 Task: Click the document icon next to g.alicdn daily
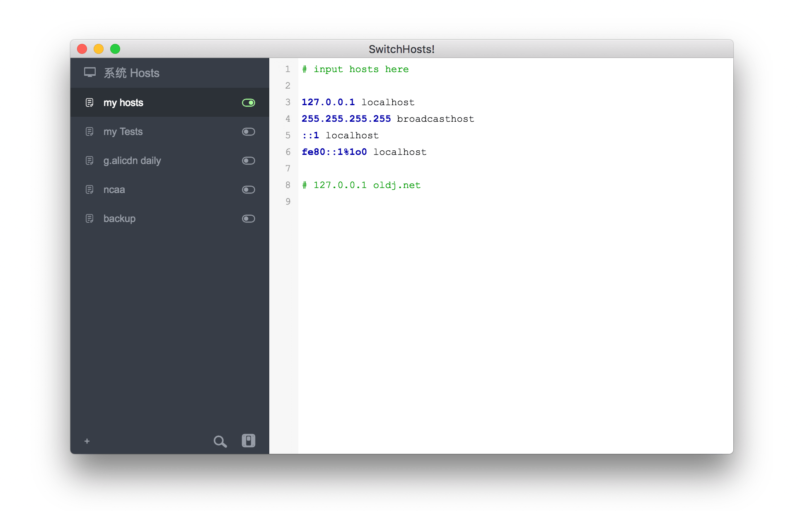[89, 161]
